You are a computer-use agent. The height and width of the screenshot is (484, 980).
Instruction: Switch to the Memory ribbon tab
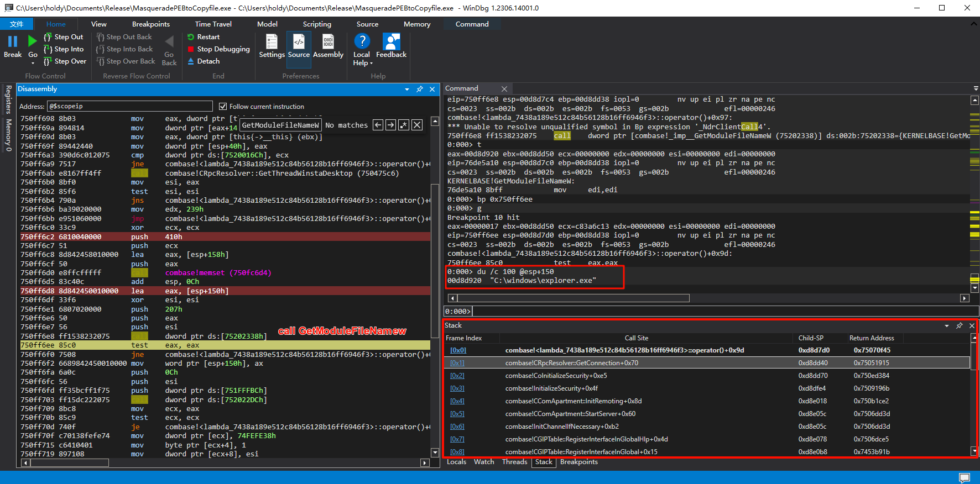(417, 24)
